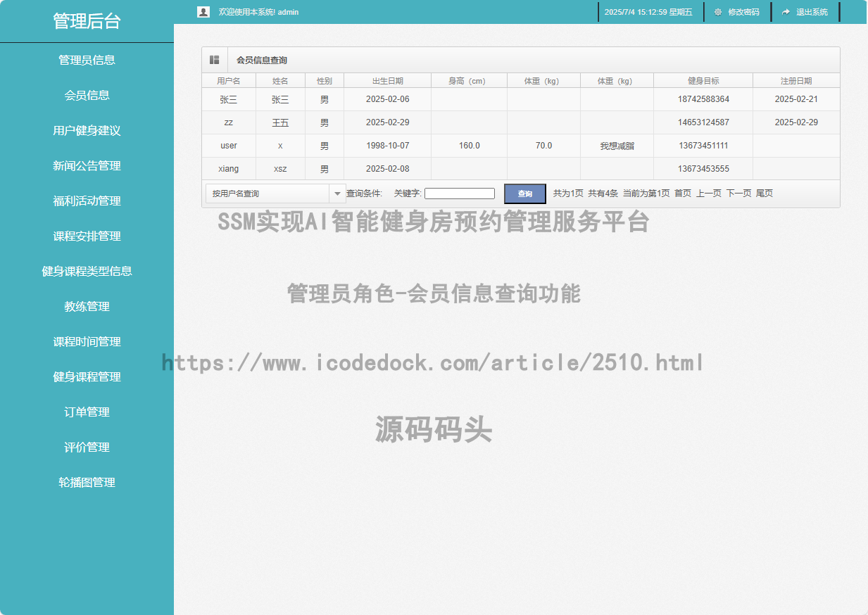This screenshot has height=615, width=868.
Task: Click name cell 王五
Action: pos(280,122)
